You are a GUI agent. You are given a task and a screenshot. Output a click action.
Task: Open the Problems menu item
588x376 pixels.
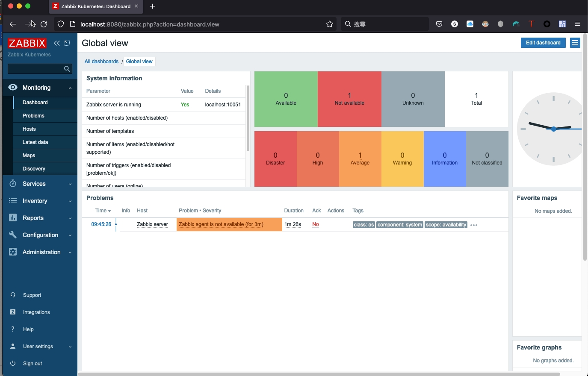click(45, 116)
